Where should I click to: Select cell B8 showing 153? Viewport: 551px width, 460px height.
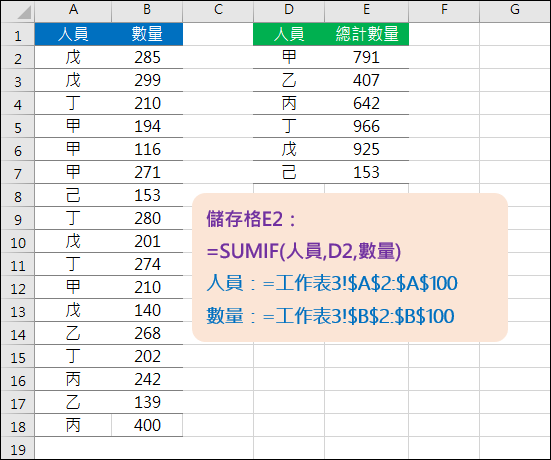pos(147,195)
